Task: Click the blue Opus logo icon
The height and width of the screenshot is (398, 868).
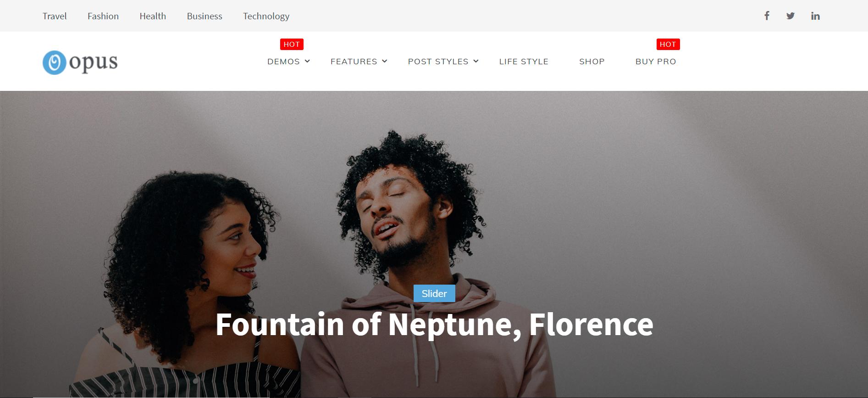Action: click(55, 62)
